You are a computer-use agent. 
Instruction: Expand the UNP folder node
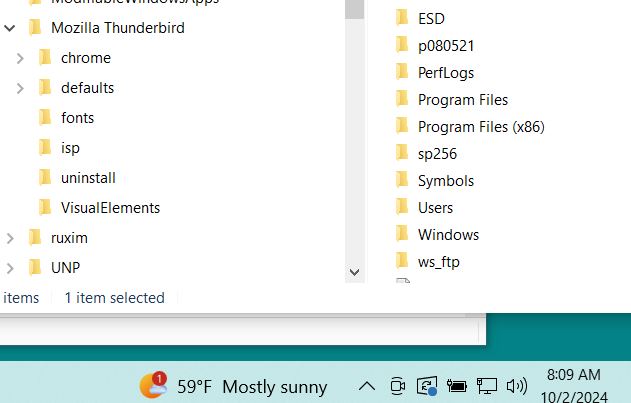tap(10, 268)
